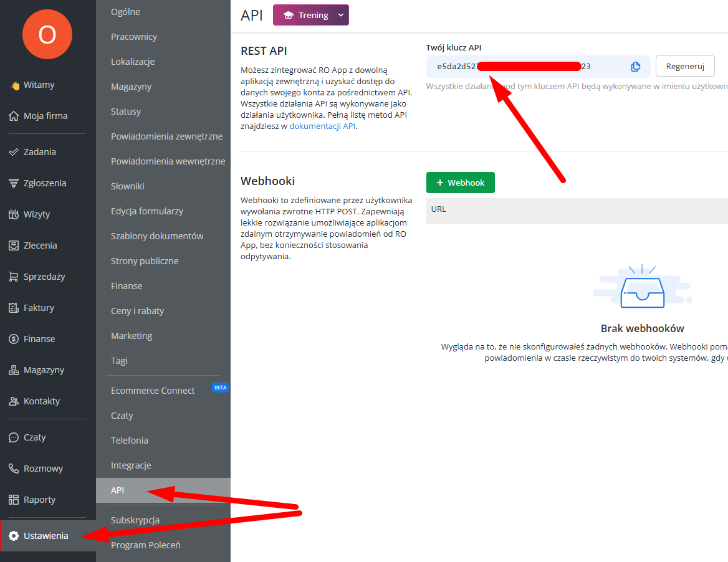728x562 pixels.
Task: Click the Sprzedaży shopping cart icon
Action: 13,277
